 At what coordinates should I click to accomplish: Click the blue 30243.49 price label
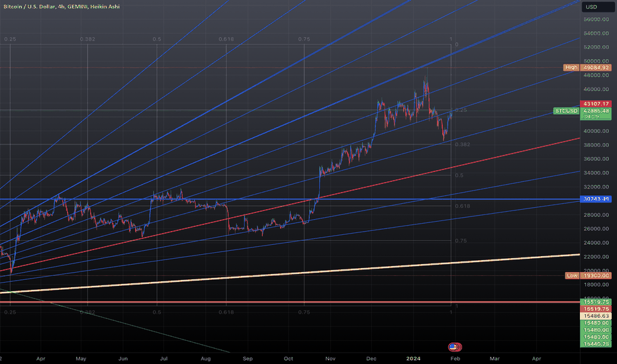596,199
